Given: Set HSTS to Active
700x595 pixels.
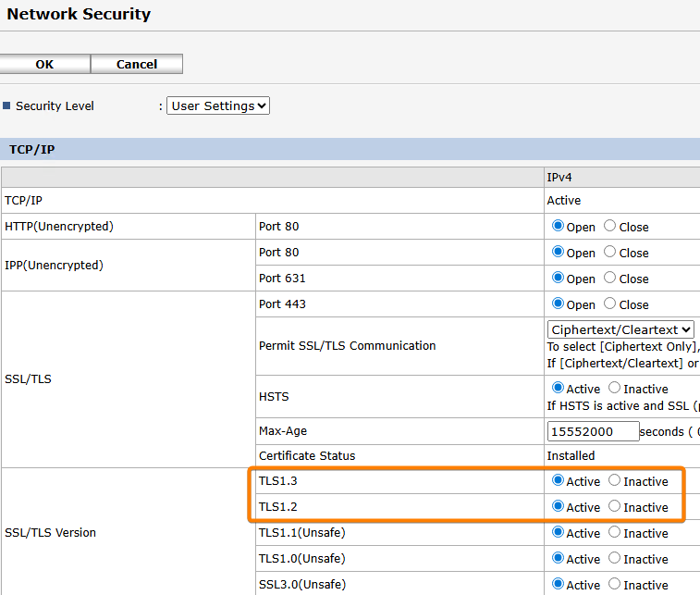Looking at the screenshot, I should (558, 389).
